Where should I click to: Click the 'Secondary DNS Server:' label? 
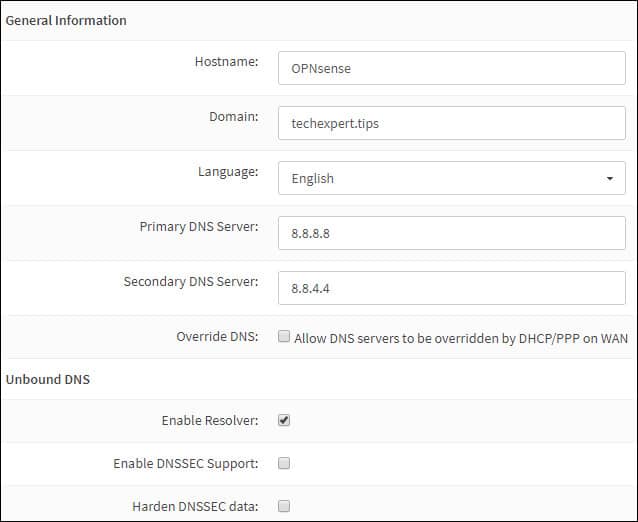[191, 282]
